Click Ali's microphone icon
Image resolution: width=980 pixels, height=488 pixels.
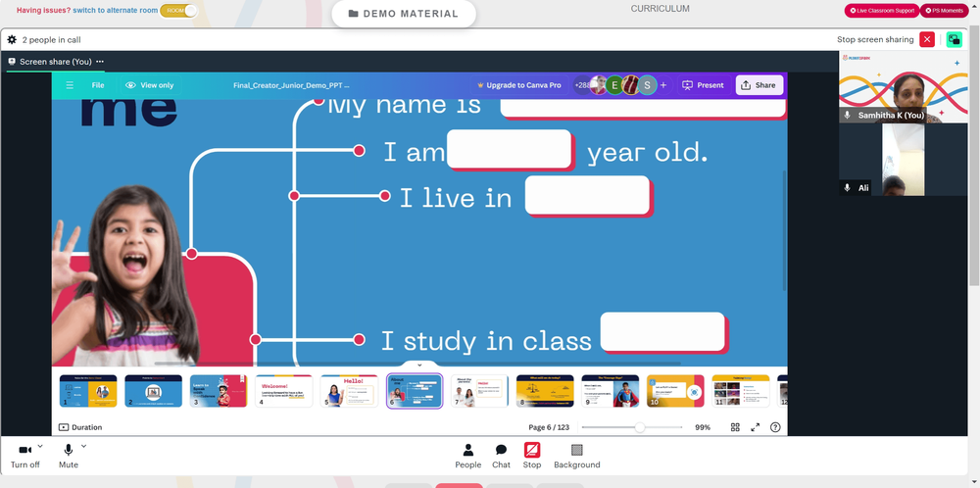(x=848, y=187)
